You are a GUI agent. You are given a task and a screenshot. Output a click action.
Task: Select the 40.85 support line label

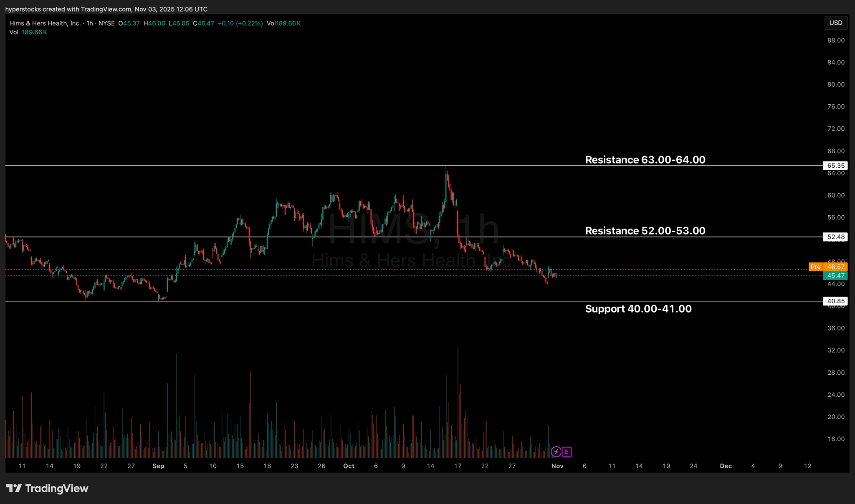[x=836, y=301]
